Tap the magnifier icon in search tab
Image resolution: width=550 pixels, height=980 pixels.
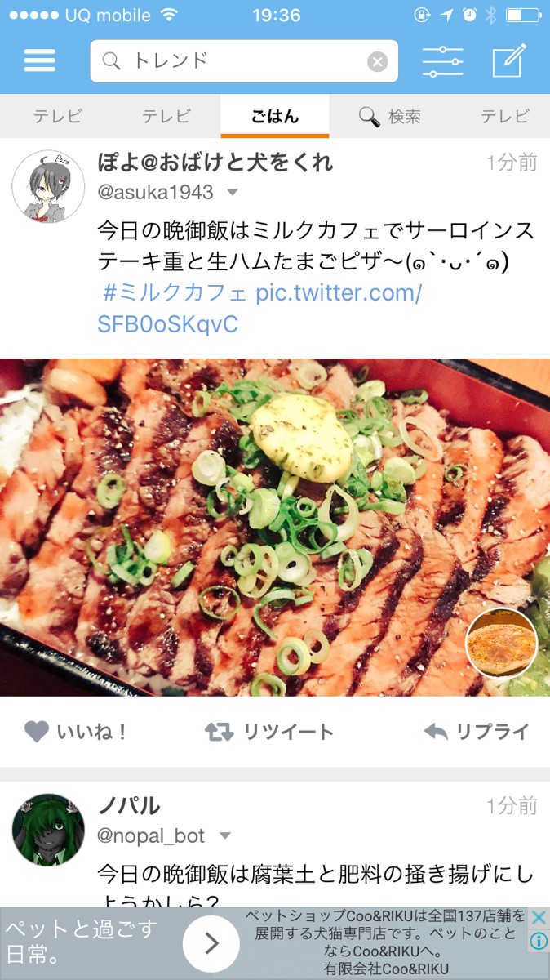tap(370, 117)
